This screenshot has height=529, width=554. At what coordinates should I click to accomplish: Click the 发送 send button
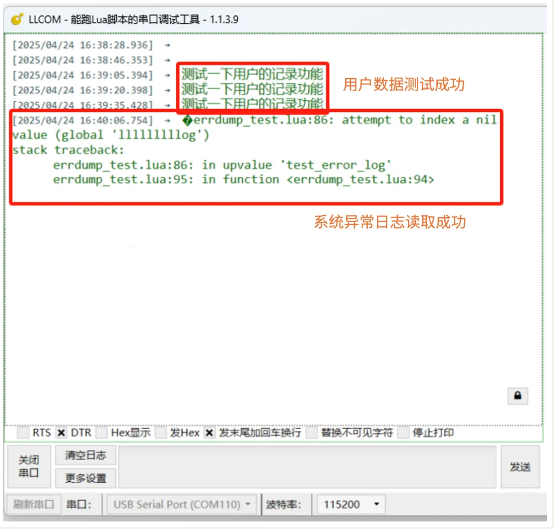[520, 467]
